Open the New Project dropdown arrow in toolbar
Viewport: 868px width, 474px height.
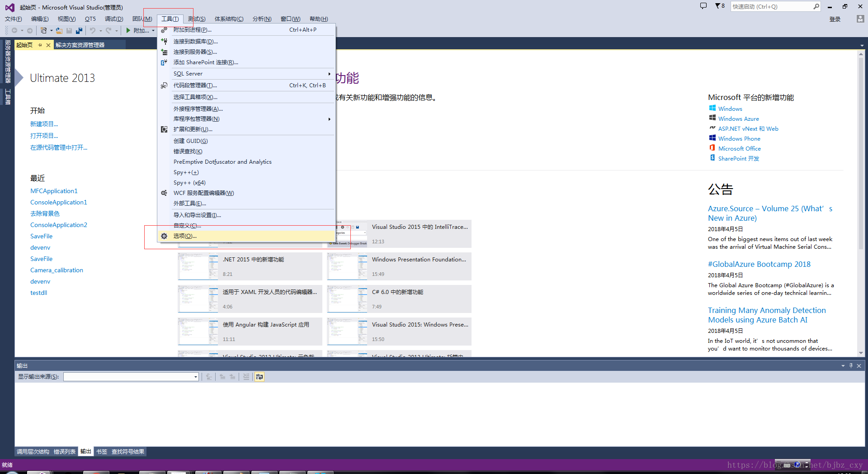pos(51,31)
